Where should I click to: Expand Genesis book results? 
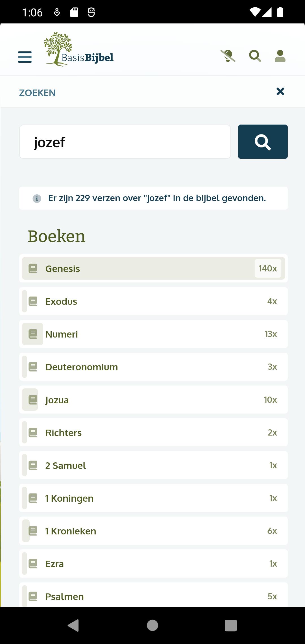click(153, 268)
